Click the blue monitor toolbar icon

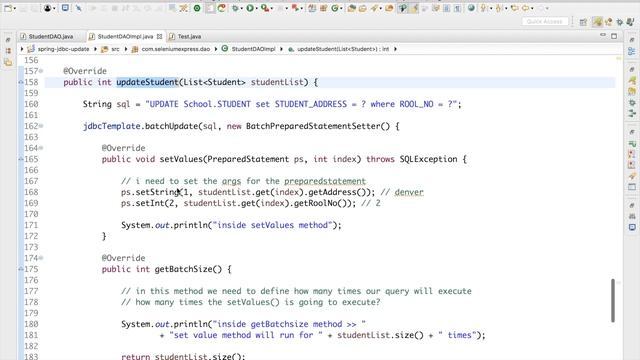(65, 8)
